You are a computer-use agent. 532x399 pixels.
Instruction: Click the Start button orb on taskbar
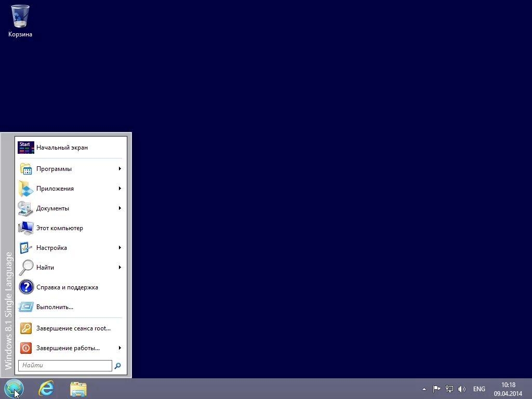point(14,389)
